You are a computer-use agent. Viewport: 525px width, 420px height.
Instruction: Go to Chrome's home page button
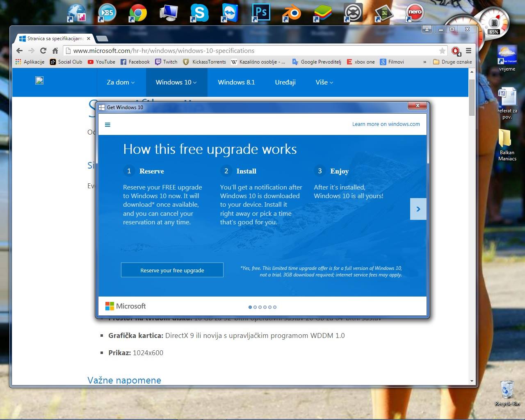pyautogui.click(x=55, y=50)
